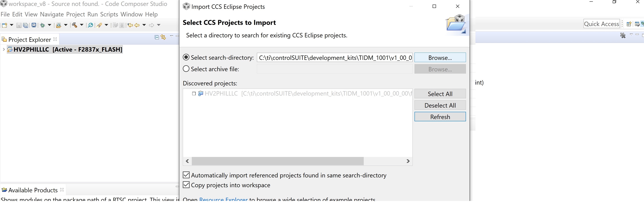Toggle Copy projects into workspace checkbox

pos(186,185)
